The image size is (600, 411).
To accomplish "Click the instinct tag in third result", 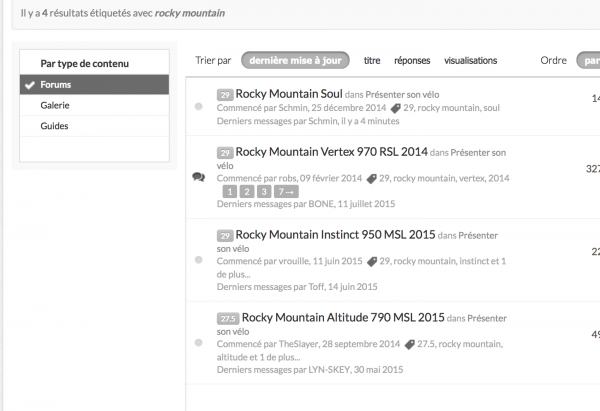I will pyautogui.click(x=474, y=261).
